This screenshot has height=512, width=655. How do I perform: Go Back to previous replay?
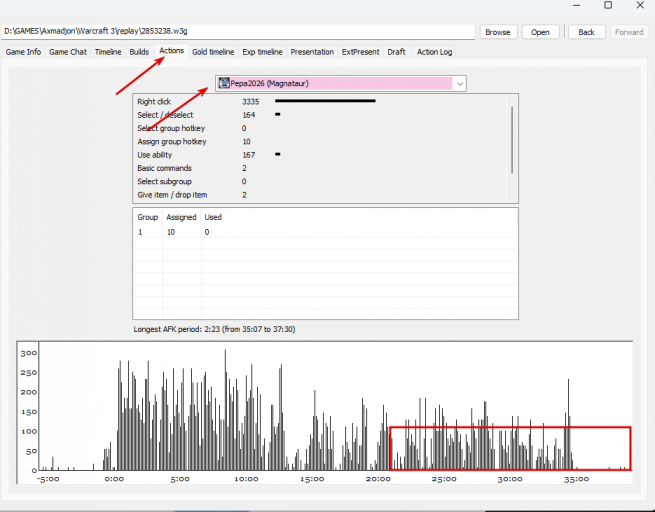coord(586,32)
